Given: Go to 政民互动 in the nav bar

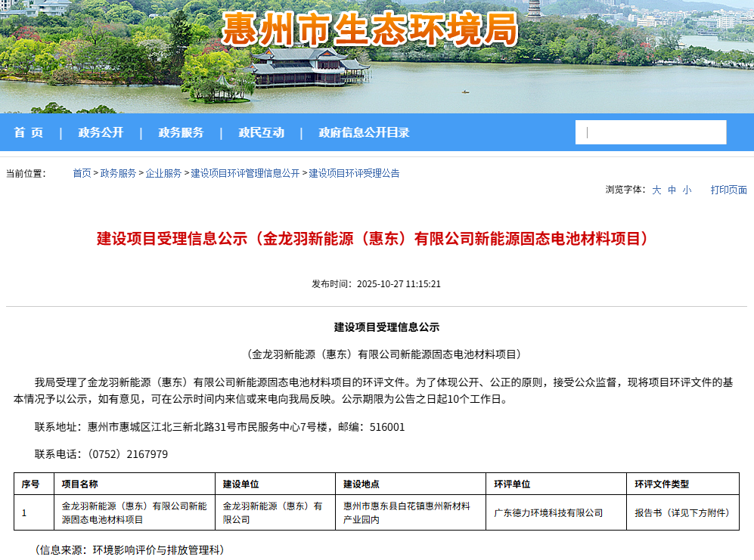Looking at the screenshot, I should click(x=261, y=133).
